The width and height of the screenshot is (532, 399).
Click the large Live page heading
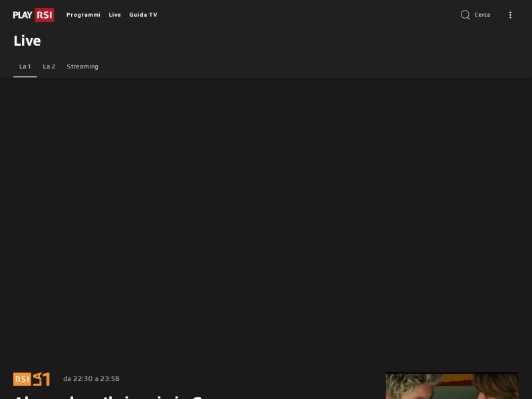27,41
